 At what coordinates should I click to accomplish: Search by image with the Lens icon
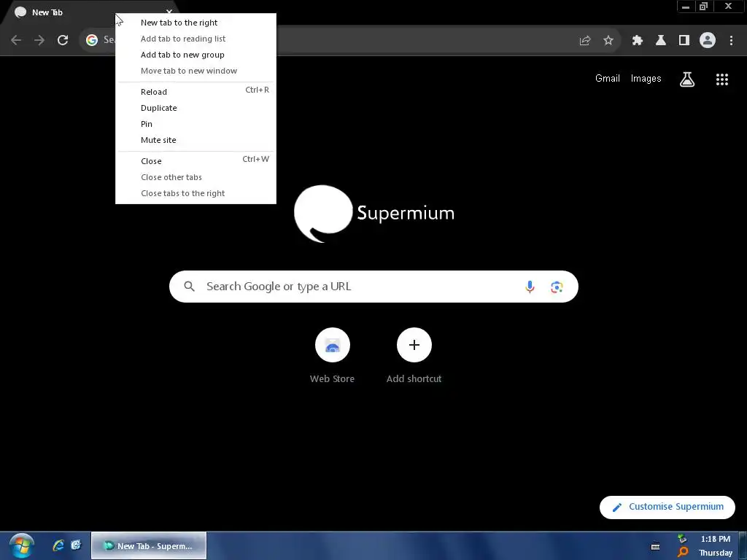(x=557, y=287)
